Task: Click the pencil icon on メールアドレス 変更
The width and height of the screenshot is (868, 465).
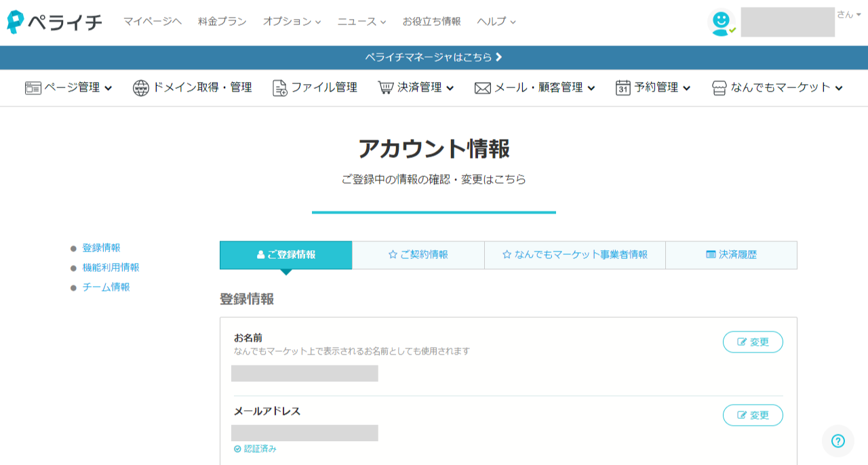Action: 742,416
